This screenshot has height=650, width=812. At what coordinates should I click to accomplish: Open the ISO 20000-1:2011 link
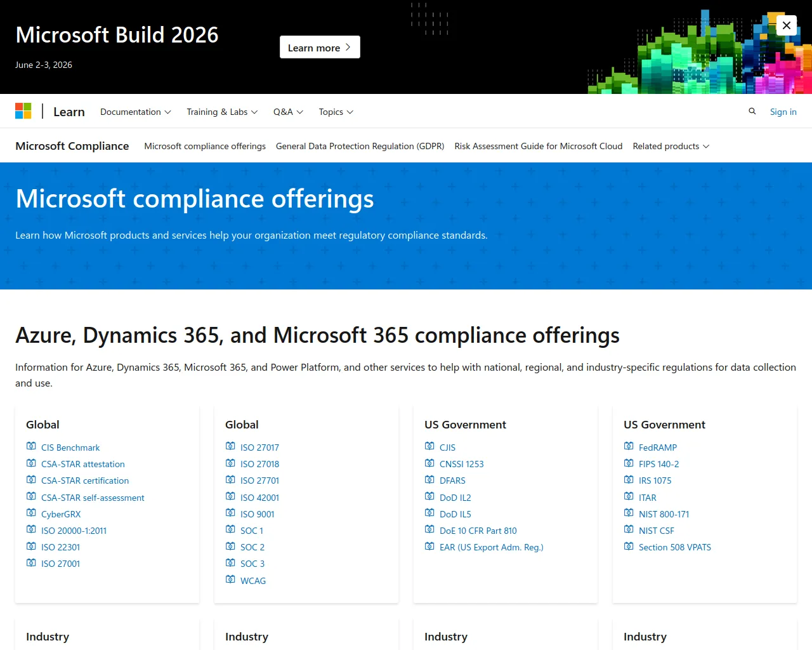coord(74,531)
